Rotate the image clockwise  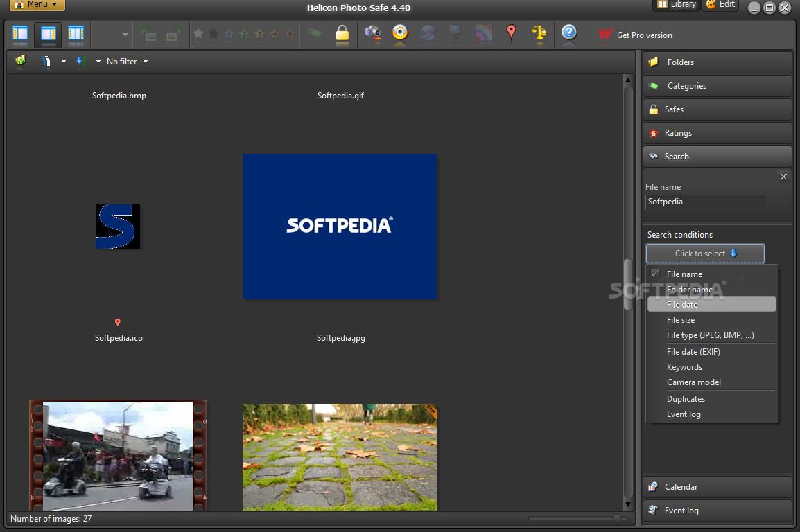point(173,34)
